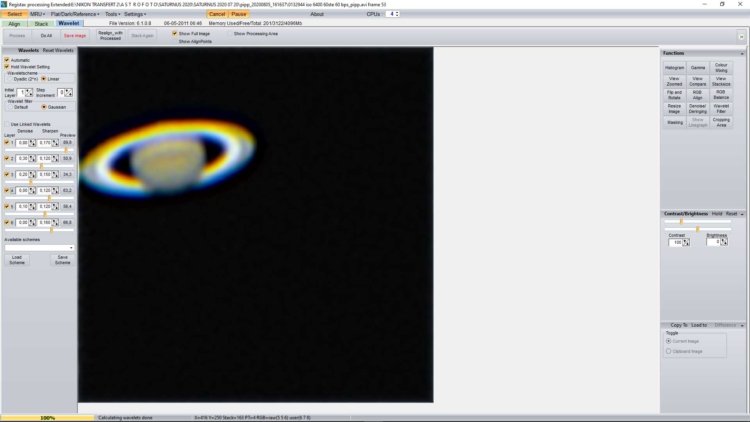Click the Contrast stepper arrows
The width and height of the screenshot is (750, 422).
click(686, 243)
